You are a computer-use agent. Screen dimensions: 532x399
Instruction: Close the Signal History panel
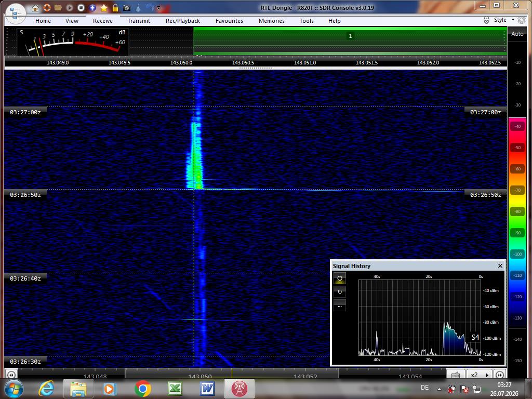[500, 265]
